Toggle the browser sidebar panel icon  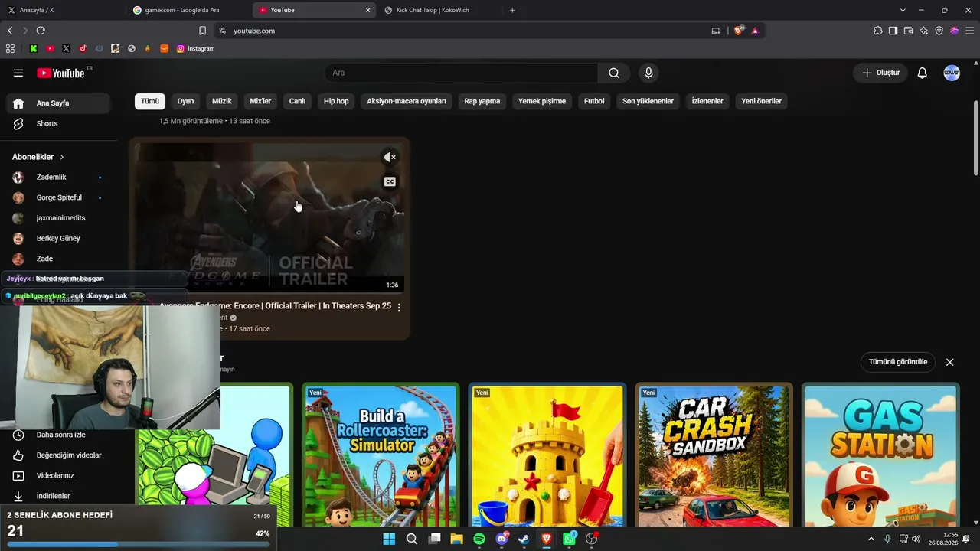(893, 31)
